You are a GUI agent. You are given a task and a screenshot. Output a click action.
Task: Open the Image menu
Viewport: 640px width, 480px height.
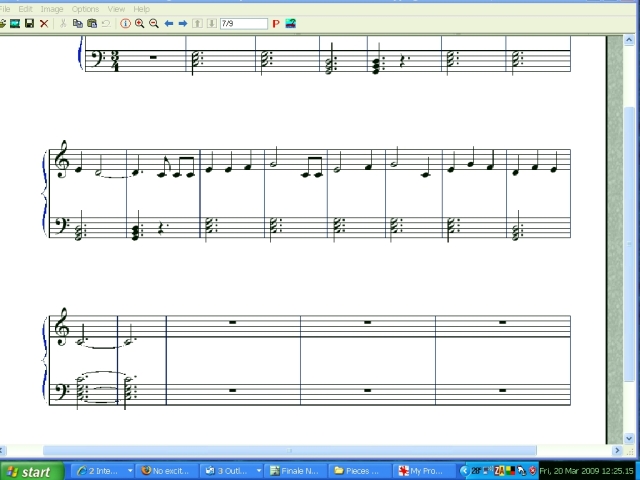[51, 9]
